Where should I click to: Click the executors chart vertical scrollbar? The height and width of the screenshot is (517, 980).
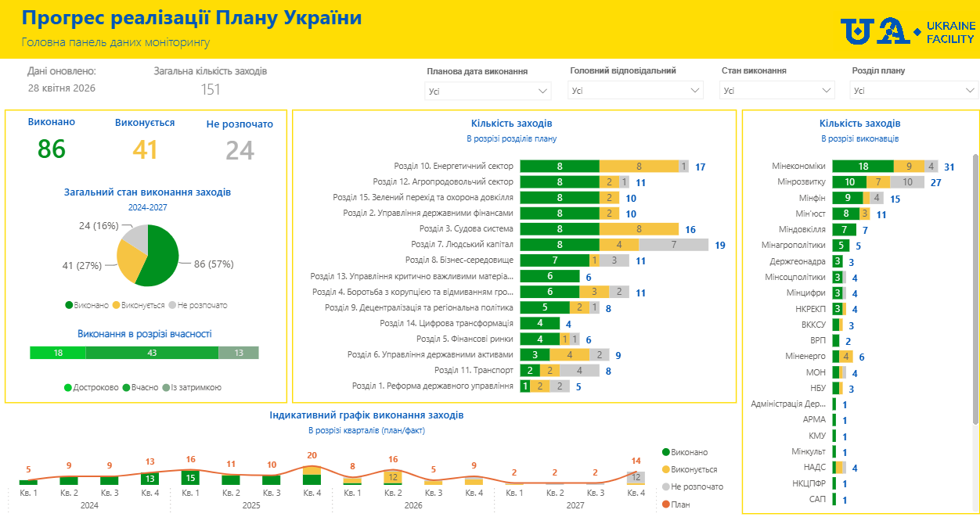[x=975, y=289]
